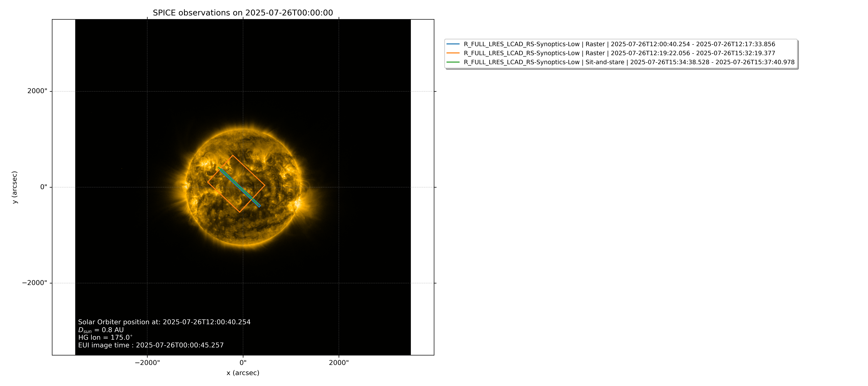Select the first Raster legend entry at 12:00:40
868x386 pixels.
click(x=619, y=44)
